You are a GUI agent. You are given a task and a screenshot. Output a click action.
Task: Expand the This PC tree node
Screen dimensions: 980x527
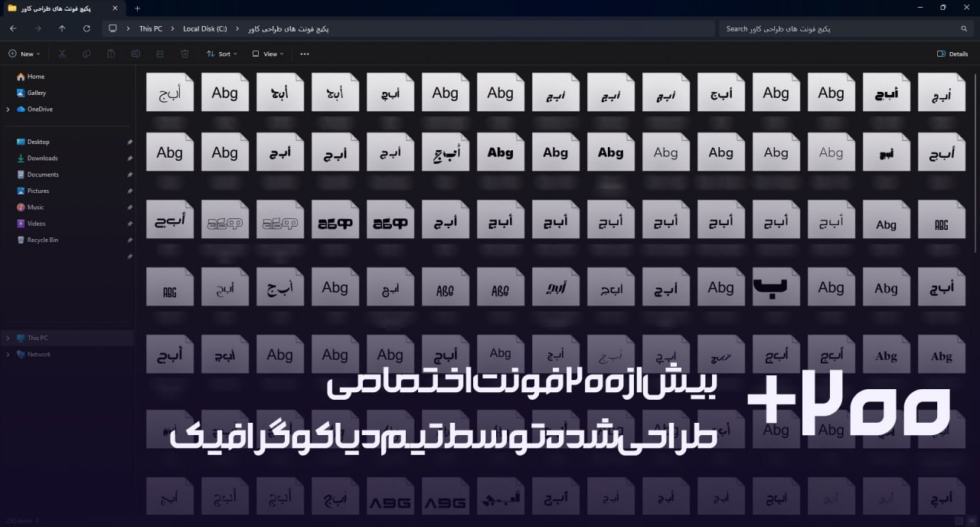(x=8, y=338)
